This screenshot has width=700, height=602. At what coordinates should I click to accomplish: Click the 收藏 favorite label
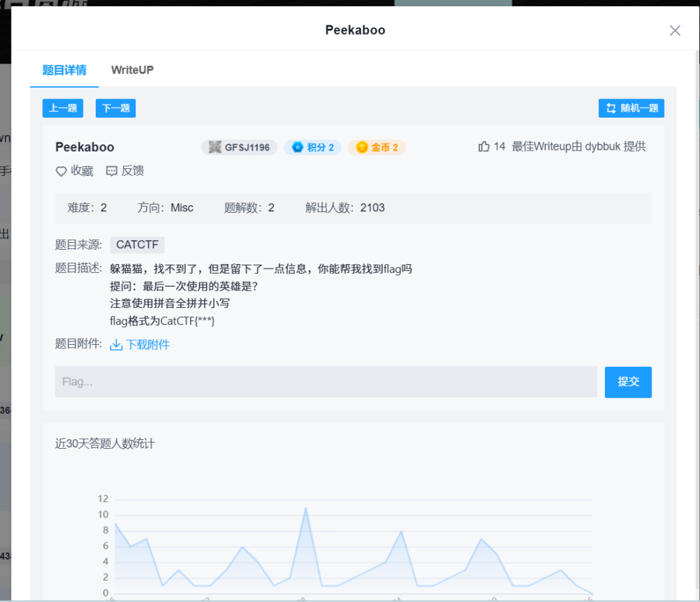[82, 171]
